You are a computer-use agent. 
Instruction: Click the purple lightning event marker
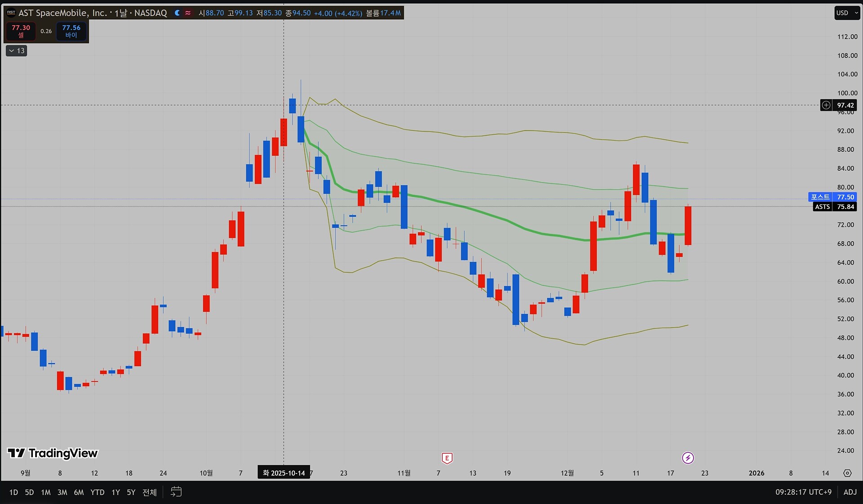[688, 458]
